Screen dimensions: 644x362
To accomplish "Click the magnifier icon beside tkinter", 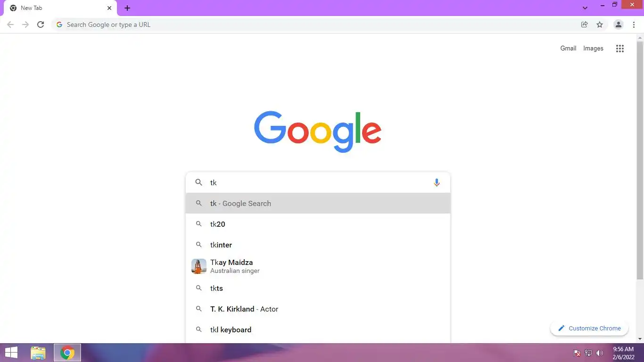I will pyautogui.click(x=198, y=245).
